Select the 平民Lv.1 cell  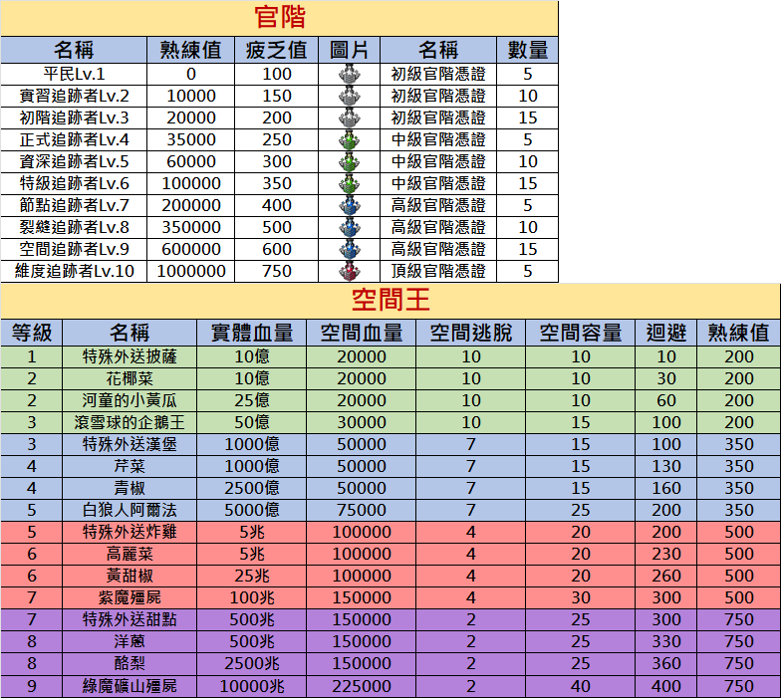[74, 74]
